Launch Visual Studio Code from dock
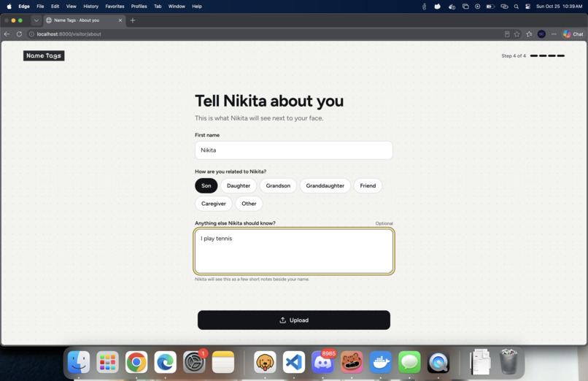 294,362
